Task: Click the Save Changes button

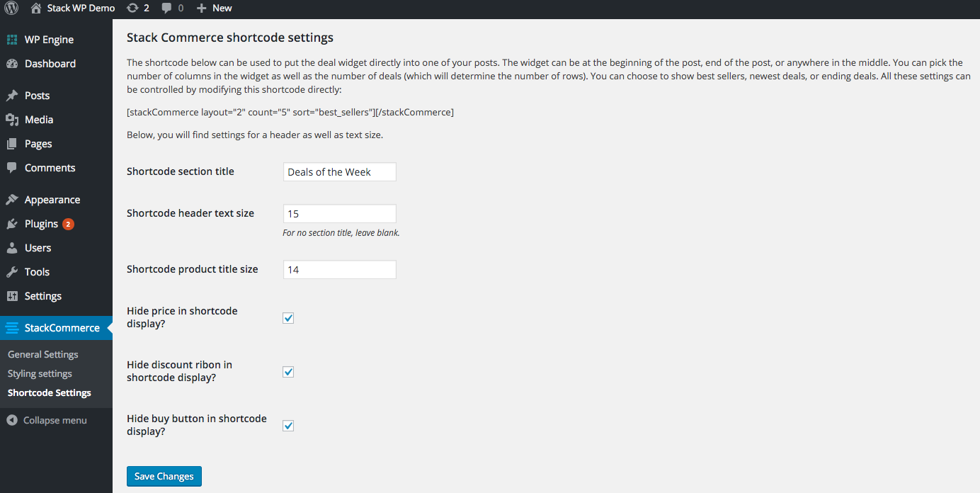Action: (164, 476)
